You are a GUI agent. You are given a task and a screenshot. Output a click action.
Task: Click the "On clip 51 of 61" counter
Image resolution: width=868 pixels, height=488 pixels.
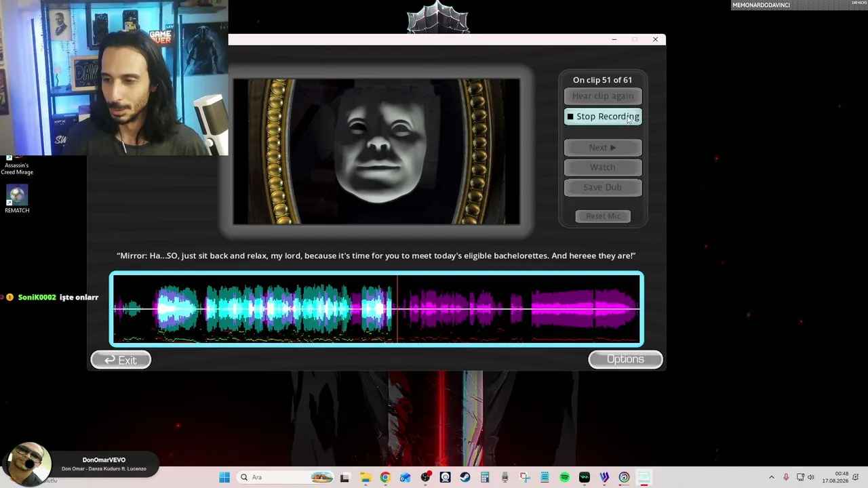pyautogui.click(x=602, y=80)
